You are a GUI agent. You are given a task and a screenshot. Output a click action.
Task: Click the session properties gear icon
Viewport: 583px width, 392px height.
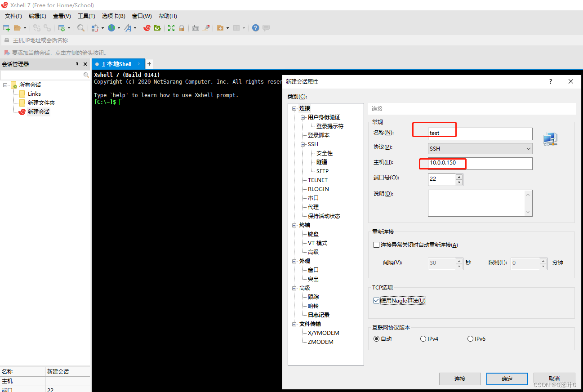(62, 28)
